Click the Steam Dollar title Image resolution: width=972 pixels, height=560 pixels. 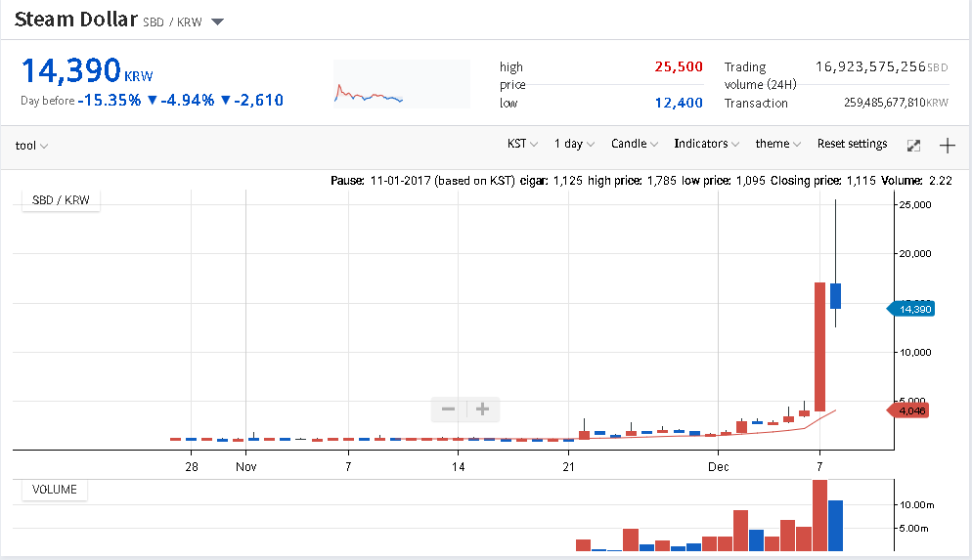75,20
